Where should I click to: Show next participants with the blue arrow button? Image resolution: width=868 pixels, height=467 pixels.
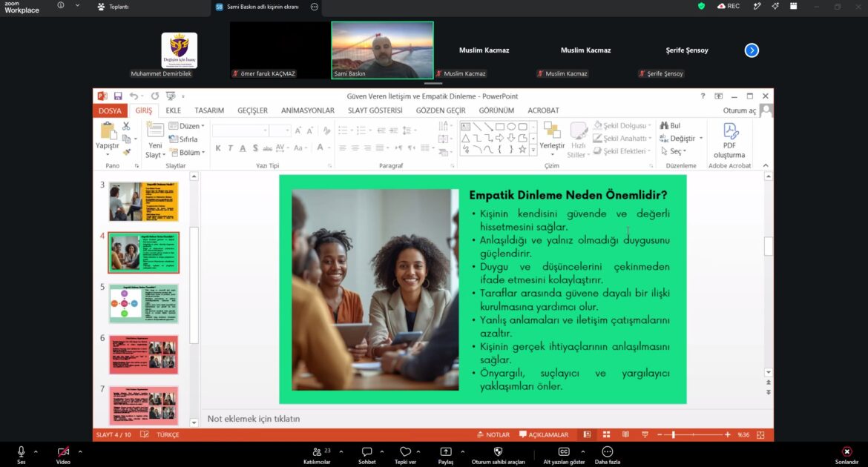[752, 50]
